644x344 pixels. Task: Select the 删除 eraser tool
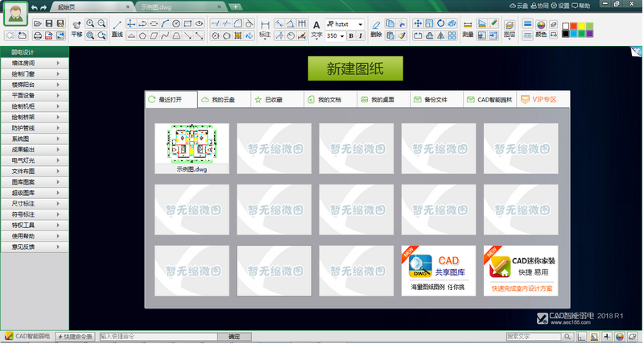click(376, 29)
